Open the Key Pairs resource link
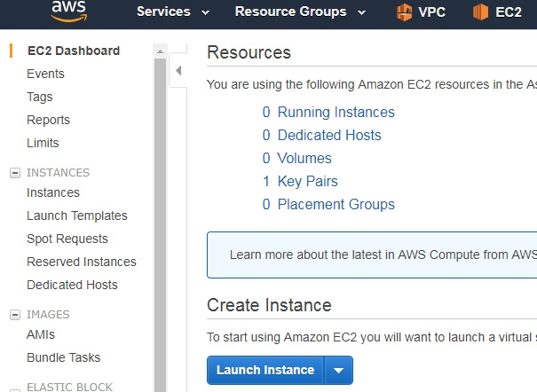The width and height of the screenshot is (537, 392). click(x=307, y=181)
